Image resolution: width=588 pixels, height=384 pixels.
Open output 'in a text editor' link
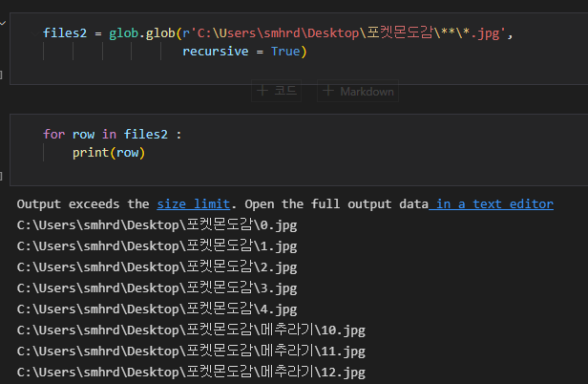point(492,204)
